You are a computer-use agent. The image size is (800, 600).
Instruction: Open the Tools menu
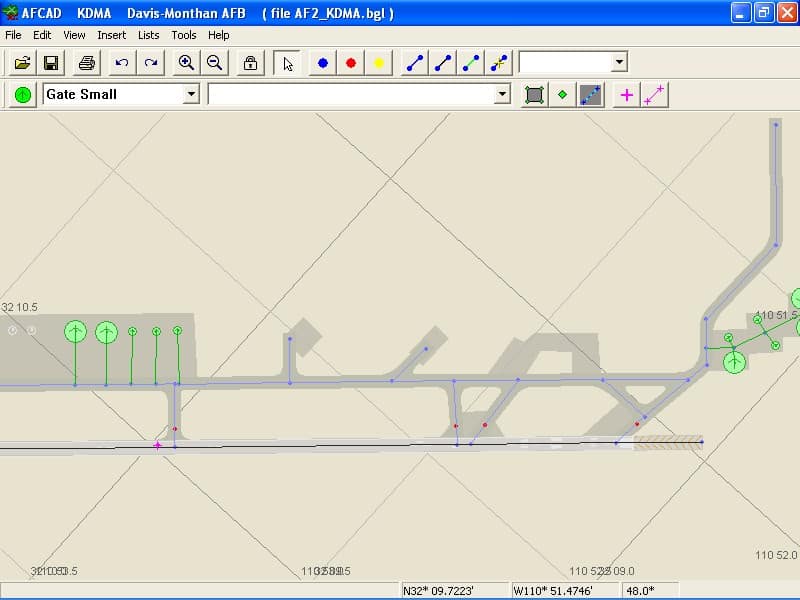pyautogui.click(x=184, y=35)
